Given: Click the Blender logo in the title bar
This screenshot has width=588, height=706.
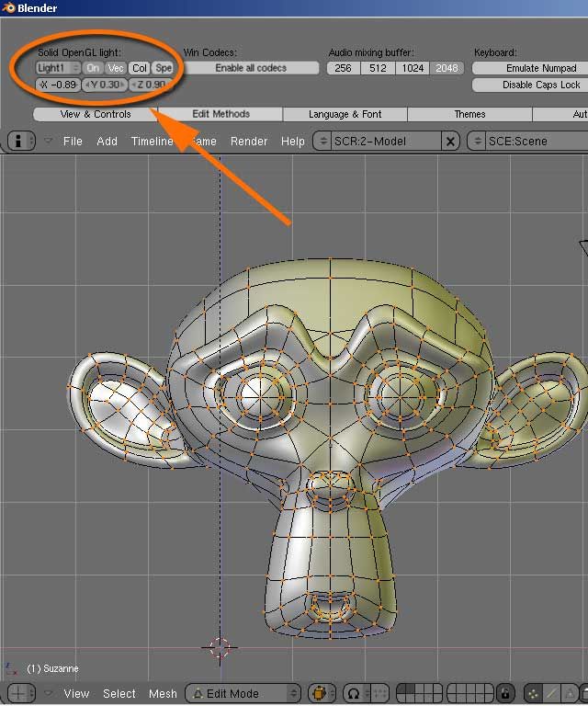Looking at the screenshot, I should pos(8,7).
